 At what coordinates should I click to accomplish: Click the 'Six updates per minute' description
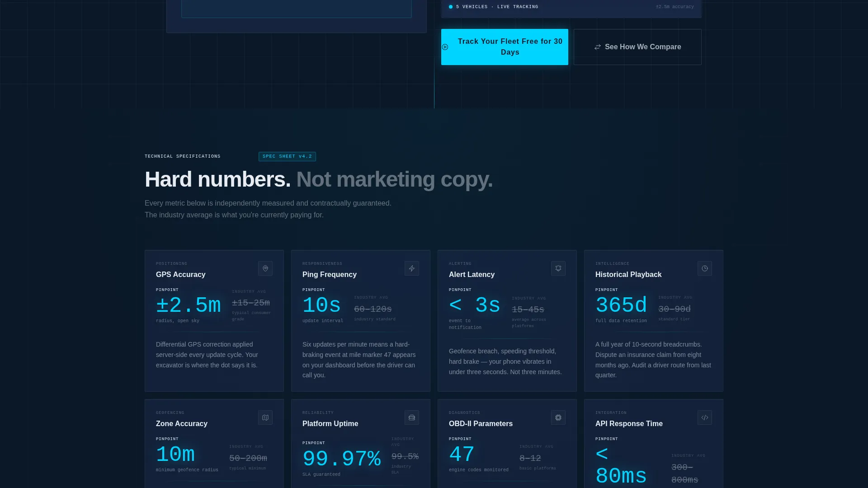pos(359,360)
